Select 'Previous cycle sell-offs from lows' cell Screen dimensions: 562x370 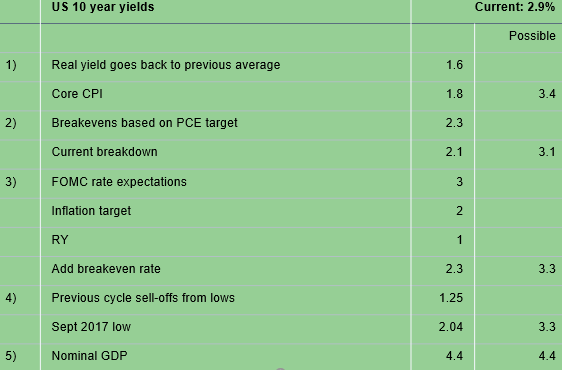pos(226,300)
